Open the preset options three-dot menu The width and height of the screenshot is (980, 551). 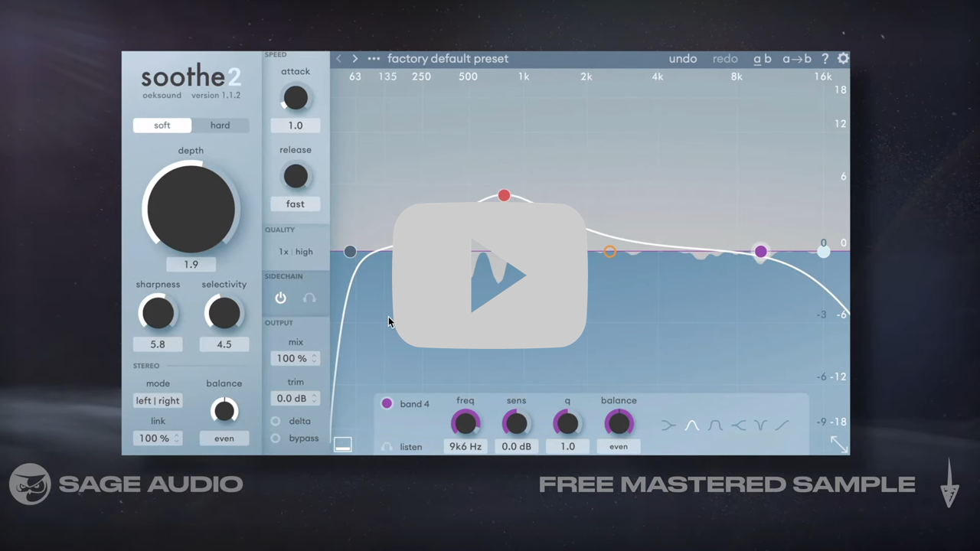point(374,59)
